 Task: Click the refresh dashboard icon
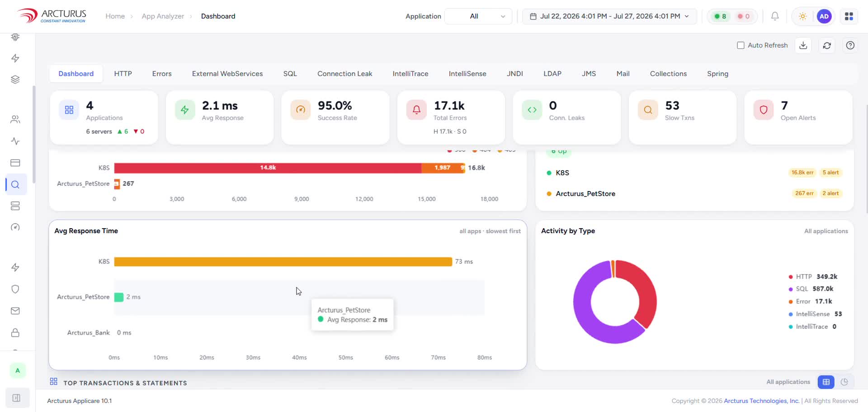pos(827,45)
